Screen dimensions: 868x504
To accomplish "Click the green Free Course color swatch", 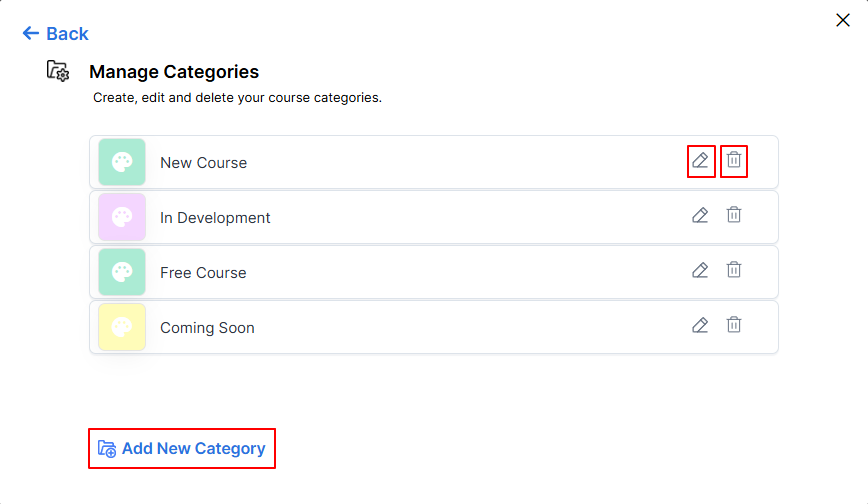I will (x=122, y=272).
